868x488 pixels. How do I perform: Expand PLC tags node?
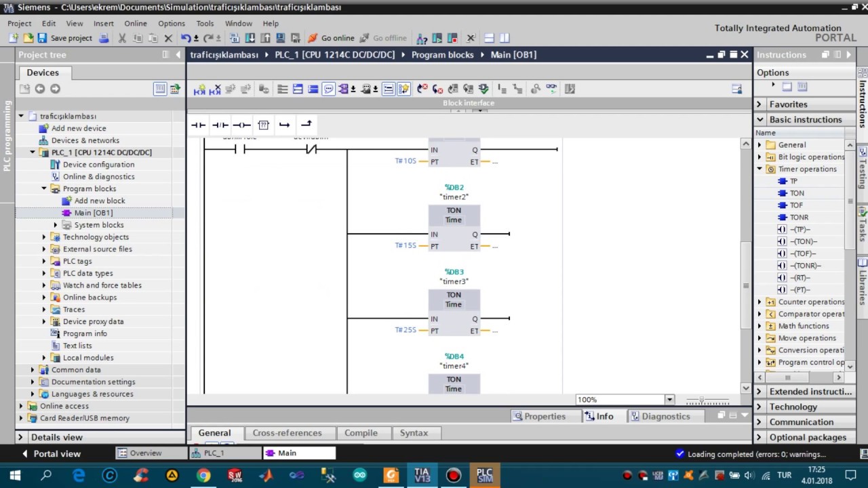[44, 261]
